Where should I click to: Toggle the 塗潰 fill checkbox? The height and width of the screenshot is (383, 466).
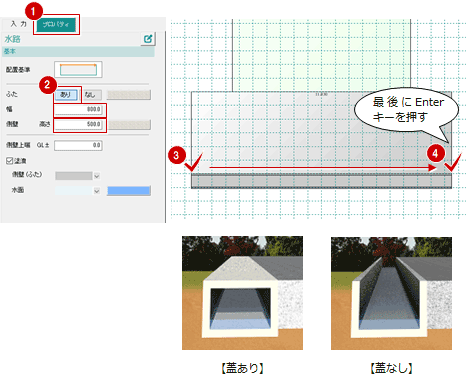click(9, 161)
